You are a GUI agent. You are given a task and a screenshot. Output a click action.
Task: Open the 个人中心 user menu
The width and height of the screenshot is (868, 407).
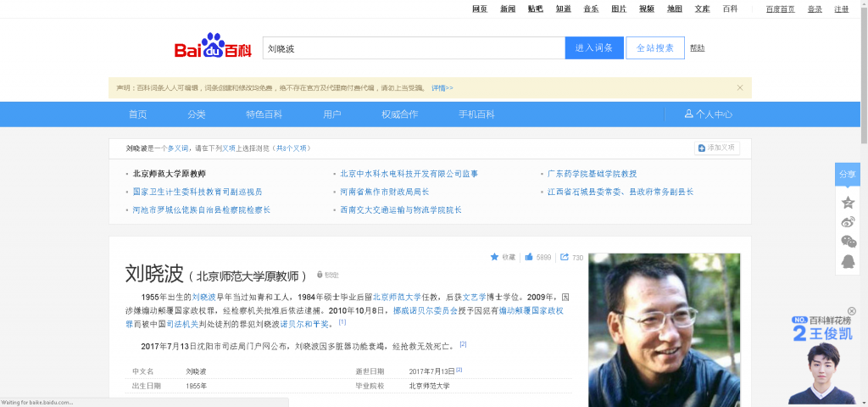709,114
